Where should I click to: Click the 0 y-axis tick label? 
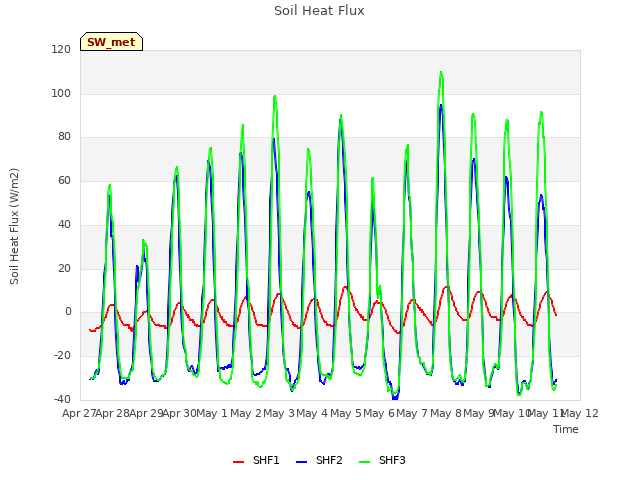[68, 312]
